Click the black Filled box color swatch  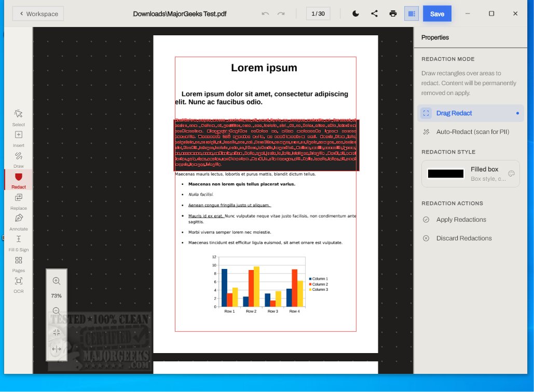(x=445, y=173)
